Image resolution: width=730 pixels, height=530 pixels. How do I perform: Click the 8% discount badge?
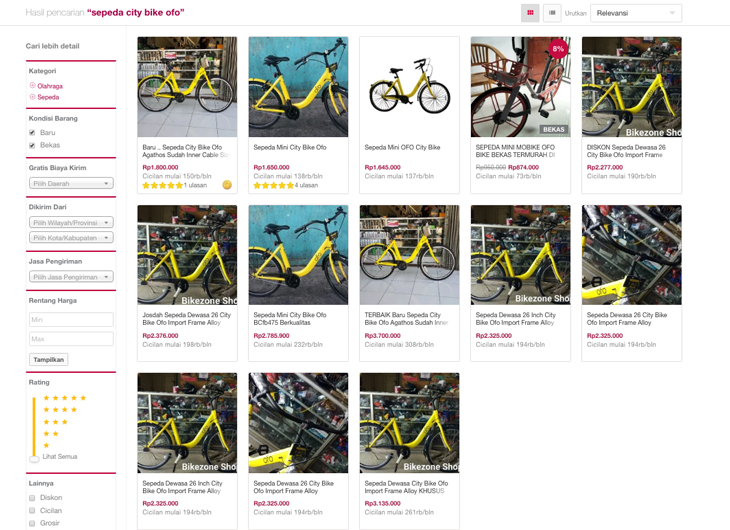[x=557, y=49]
